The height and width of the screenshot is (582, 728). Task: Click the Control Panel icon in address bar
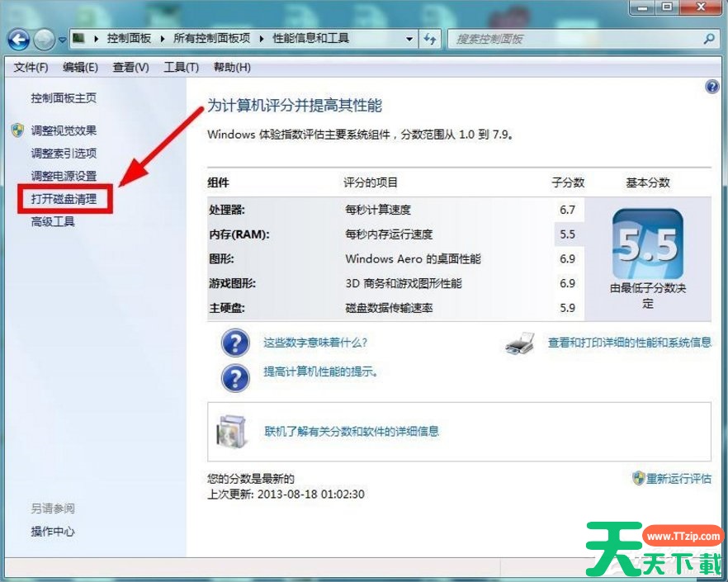tap(79, 38)
